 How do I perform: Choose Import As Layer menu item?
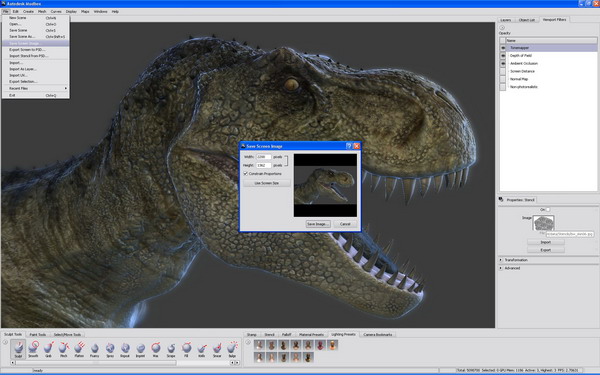click(36, 69)
